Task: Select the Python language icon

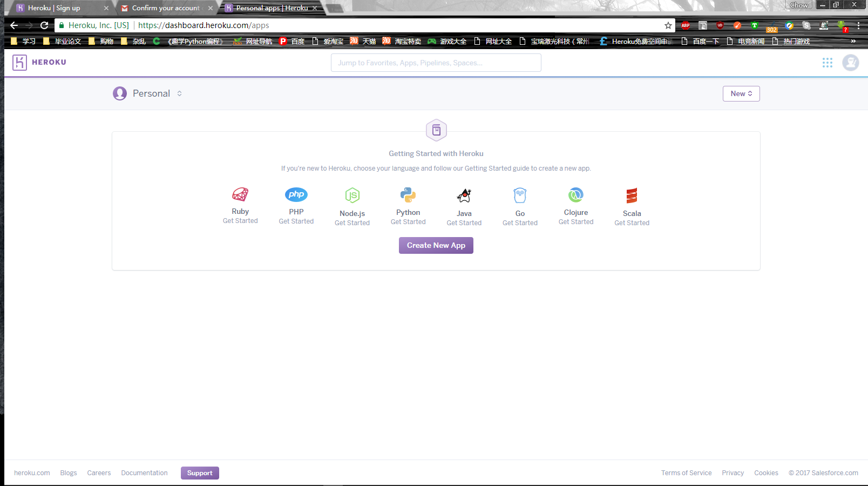Action: (x=408, y=195)
